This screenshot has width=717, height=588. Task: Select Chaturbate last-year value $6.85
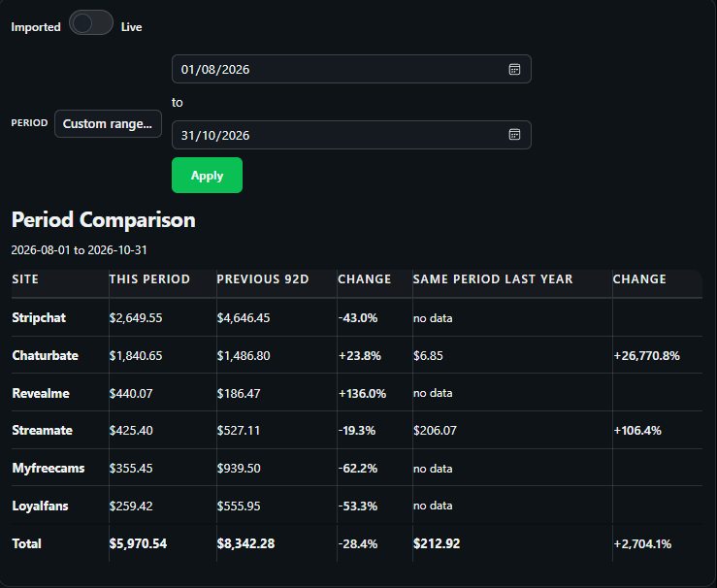pyautogui.click(x=428, y=356)
